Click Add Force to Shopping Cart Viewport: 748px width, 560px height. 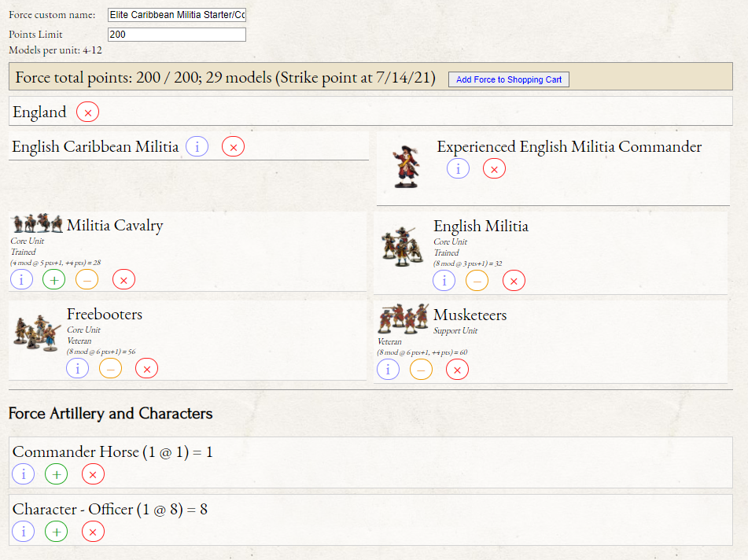point(508,79)
